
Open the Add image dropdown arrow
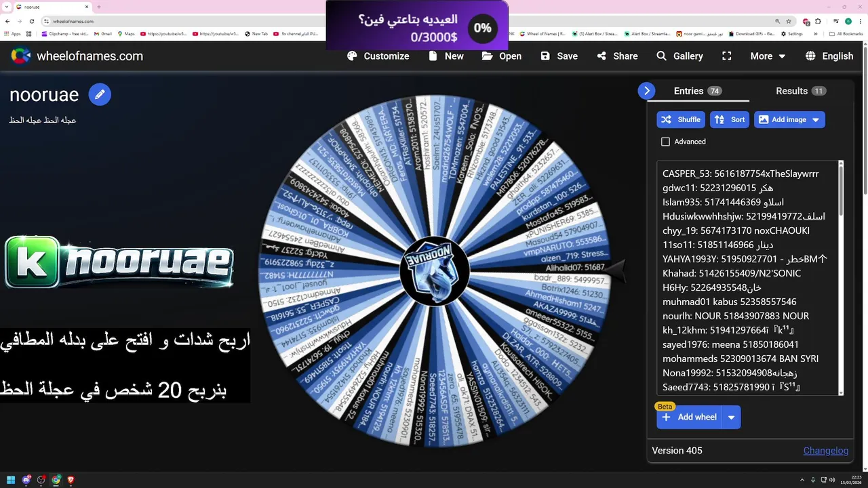[x=816, y=120]
